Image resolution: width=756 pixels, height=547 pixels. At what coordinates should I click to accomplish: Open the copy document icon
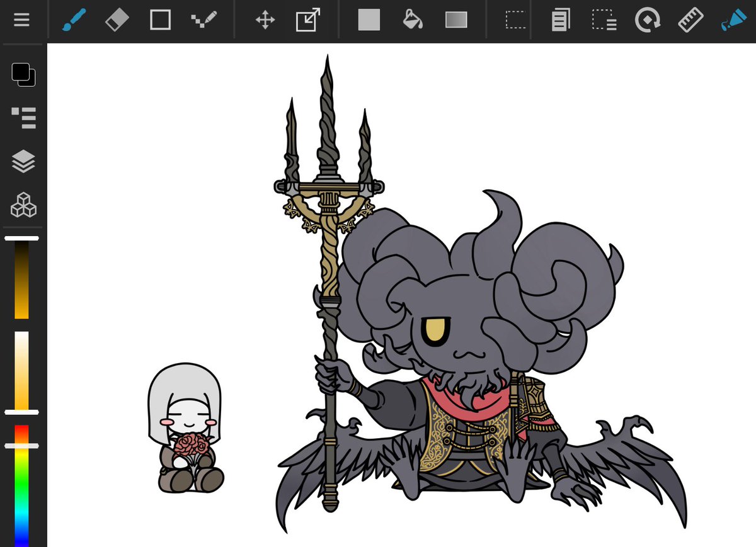pos(561,20)
